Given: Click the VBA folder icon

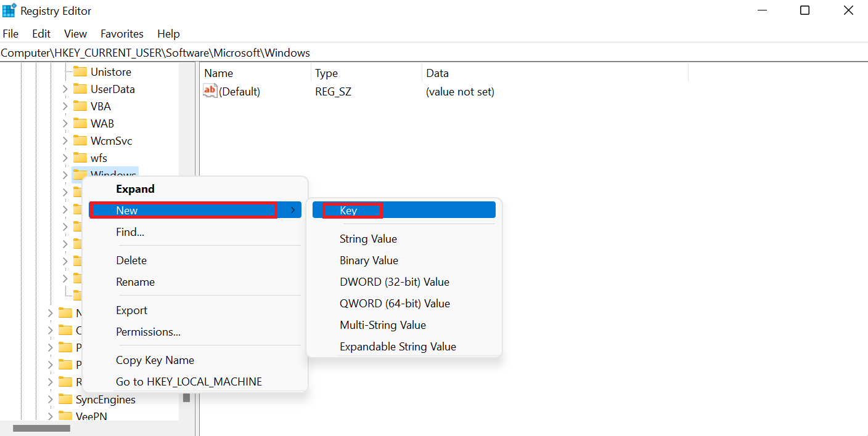Looking at the screenshot, I should click(x=80, y=106).
